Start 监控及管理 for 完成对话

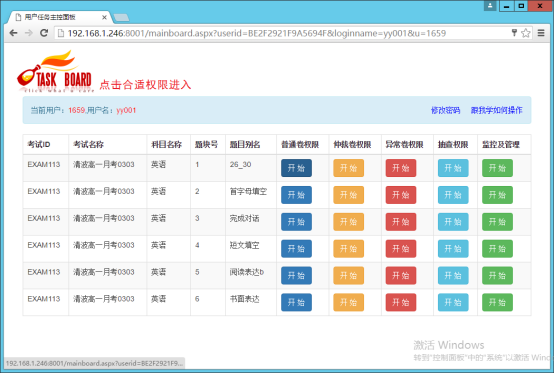pos(497,221)
